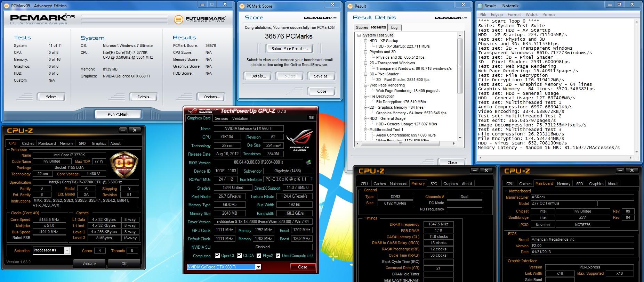Click Submit Your Results button

pos(289,49)
